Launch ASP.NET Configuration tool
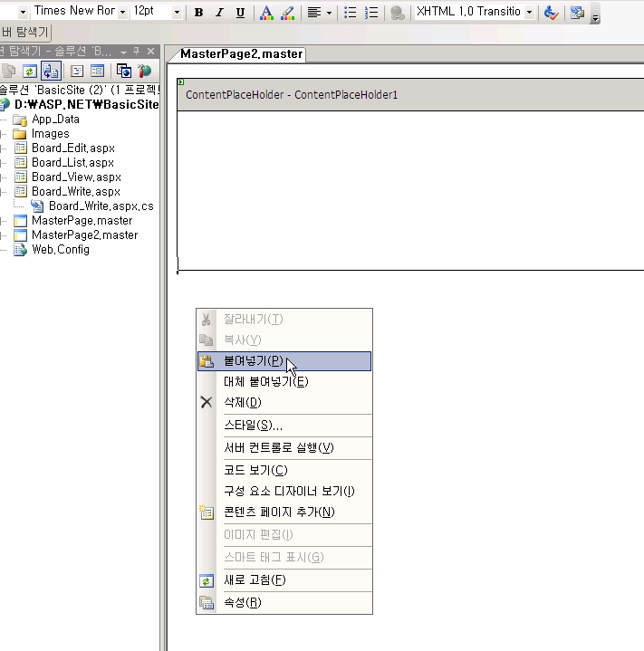644x651 pixels. tap(145, 71)
